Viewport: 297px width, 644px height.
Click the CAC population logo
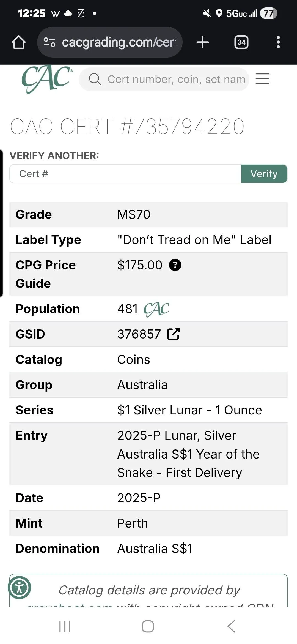[x=156, y=309]
